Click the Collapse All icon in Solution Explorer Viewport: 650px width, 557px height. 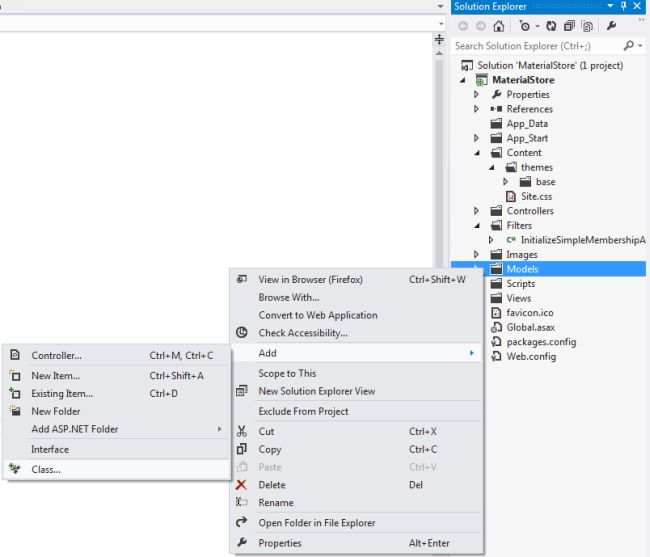pyautogui.click(x=570, y=26)
